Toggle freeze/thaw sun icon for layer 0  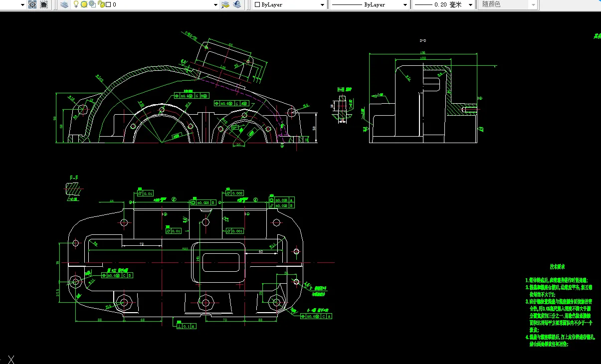(x=84, y=4)
